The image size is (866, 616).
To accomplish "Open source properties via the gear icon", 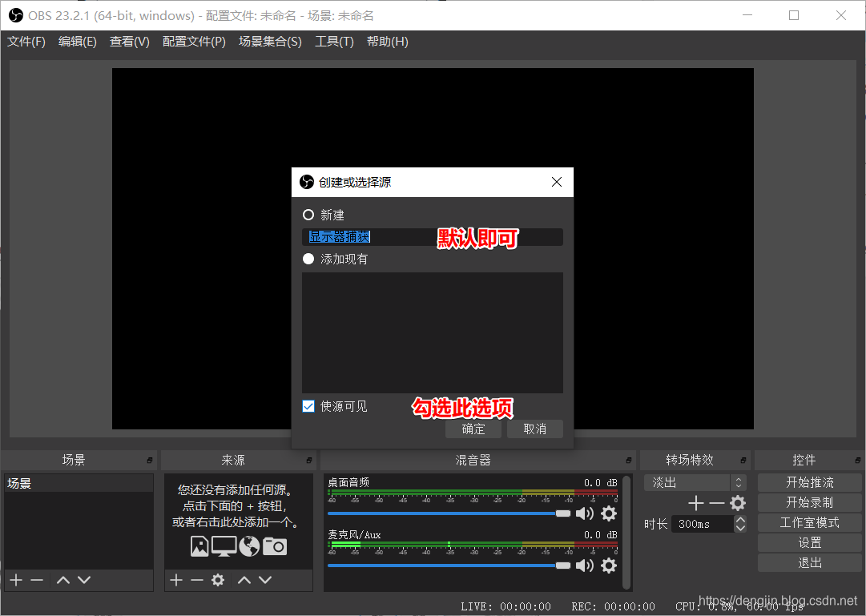I will click(218, 579).
